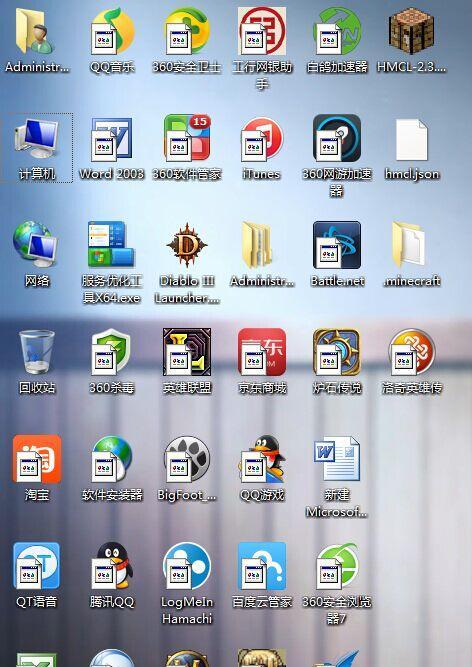Click the iTunes shortcut icon
Screen dimensions: 472x667
tap(262, 140)
